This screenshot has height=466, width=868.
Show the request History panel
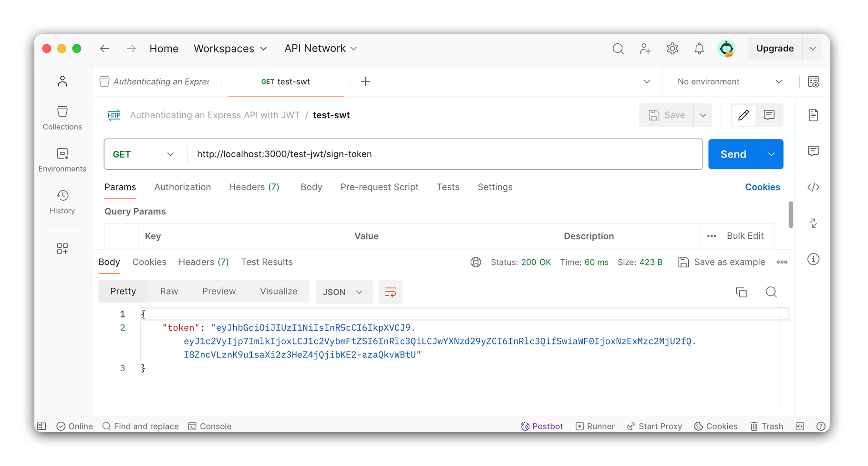(62, 201)
